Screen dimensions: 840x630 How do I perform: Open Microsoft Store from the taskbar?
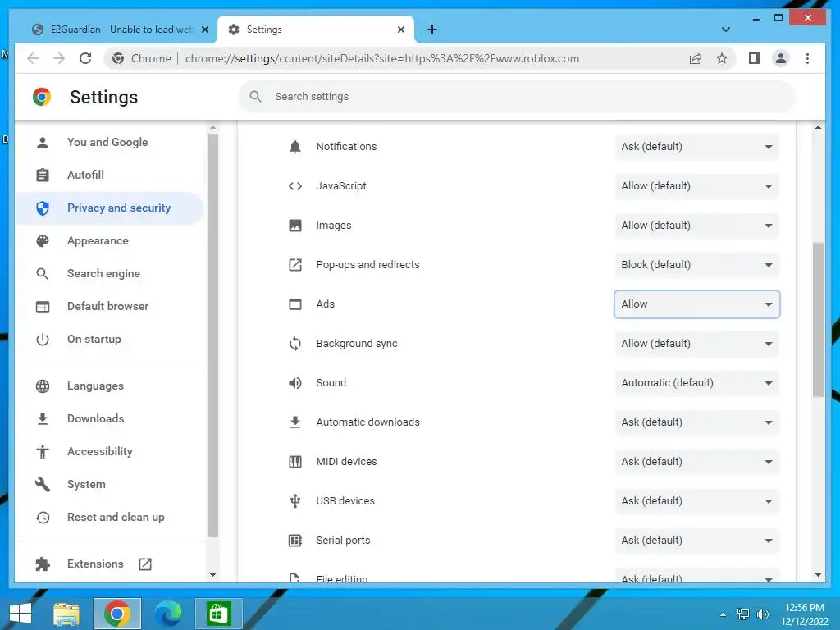[218, 614]
